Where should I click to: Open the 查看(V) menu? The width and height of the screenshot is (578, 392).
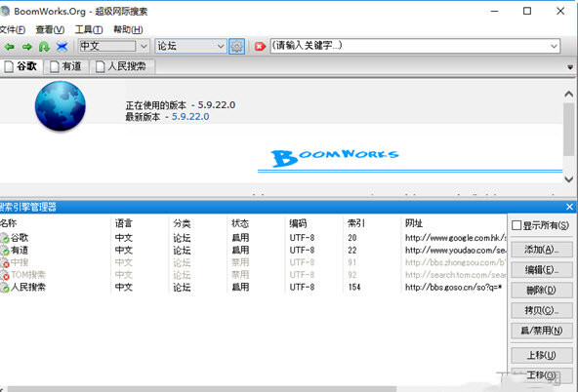point(50,30)
